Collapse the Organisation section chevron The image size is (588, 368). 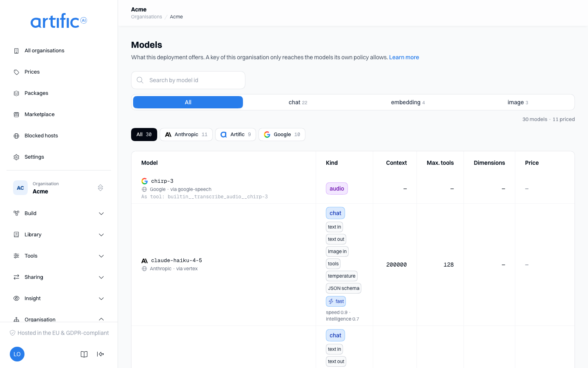[x=101, y=319]
